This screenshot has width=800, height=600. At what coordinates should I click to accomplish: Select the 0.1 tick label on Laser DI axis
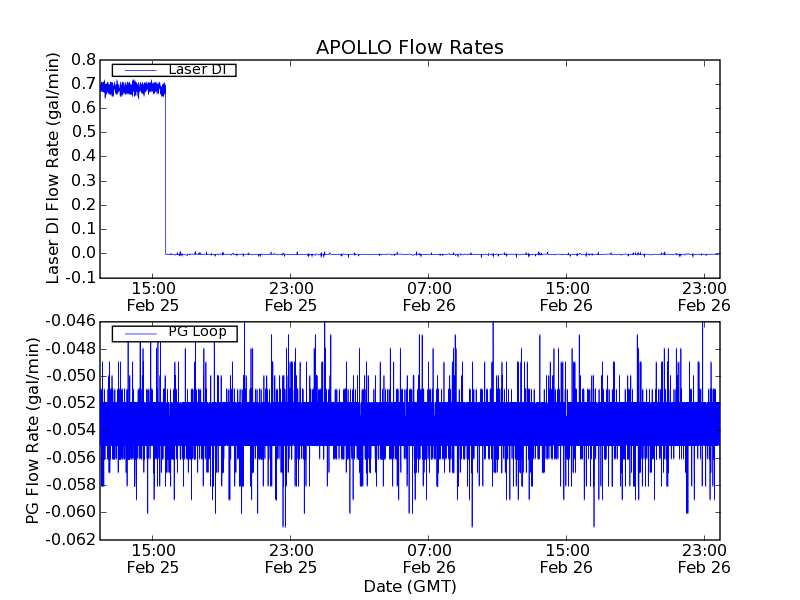tap(83, 229)
